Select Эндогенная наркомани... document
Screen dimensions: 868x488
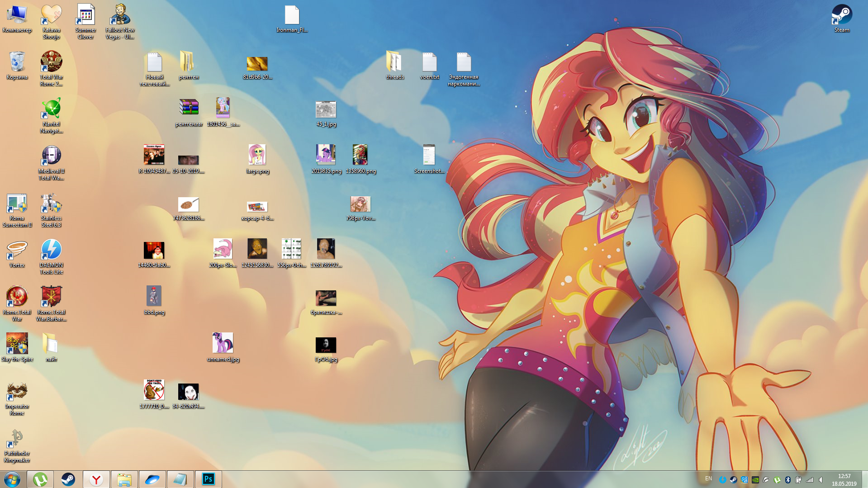pyautogui.click(x=464, y=69)
